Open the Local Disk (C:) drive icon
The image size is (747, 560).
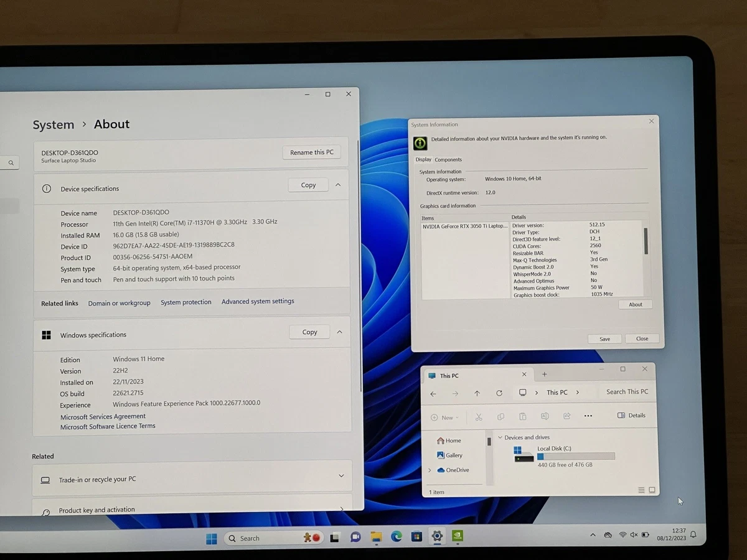524,454
